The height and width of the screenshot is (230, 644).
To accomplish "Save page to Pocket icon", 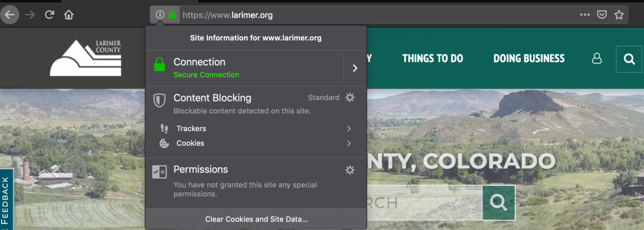I will pyautogui.click(x=602, y=15).
